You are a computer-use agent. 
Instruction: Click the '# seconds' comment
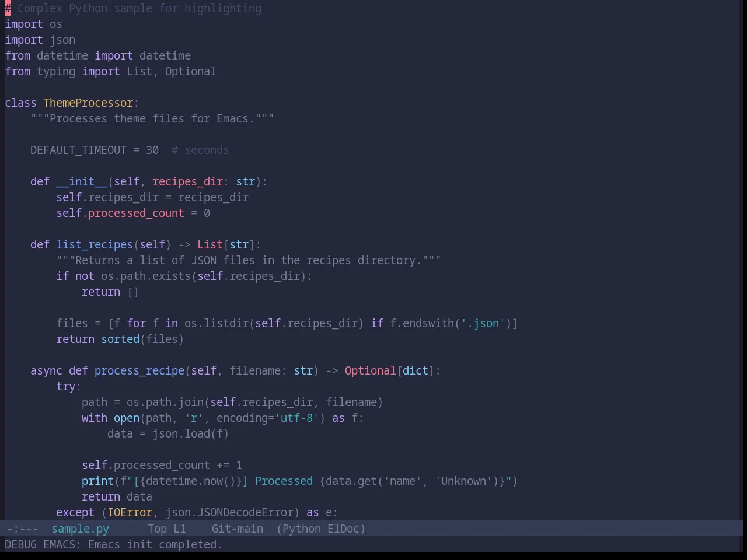pos(200,150)
